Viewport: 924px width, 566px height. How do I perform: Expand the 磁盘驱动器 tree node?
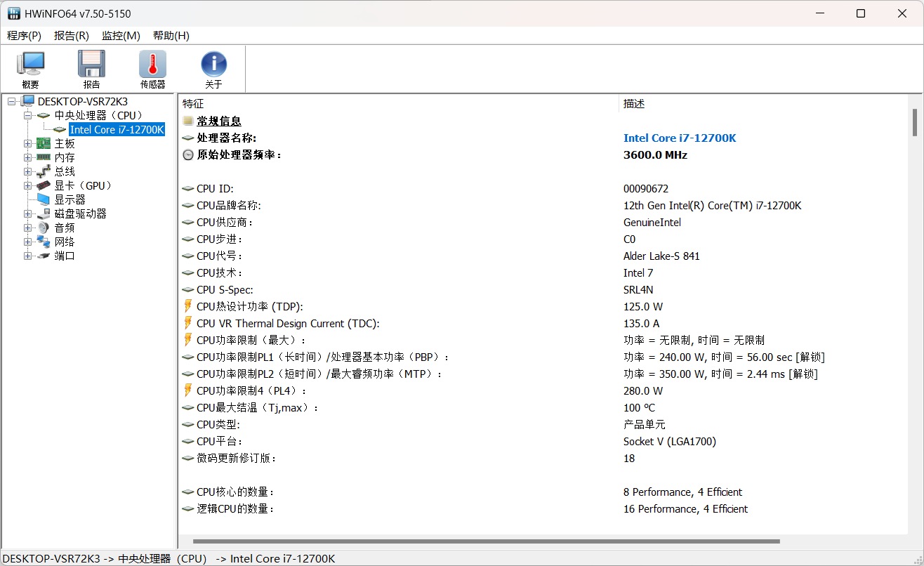27,213
